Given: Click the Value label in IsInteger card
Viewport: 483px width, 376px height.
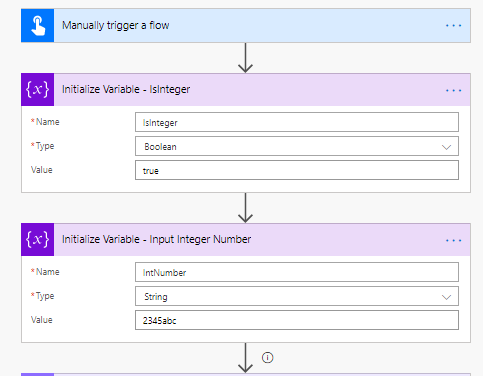Looking at the screenshot, I should 42,170.
